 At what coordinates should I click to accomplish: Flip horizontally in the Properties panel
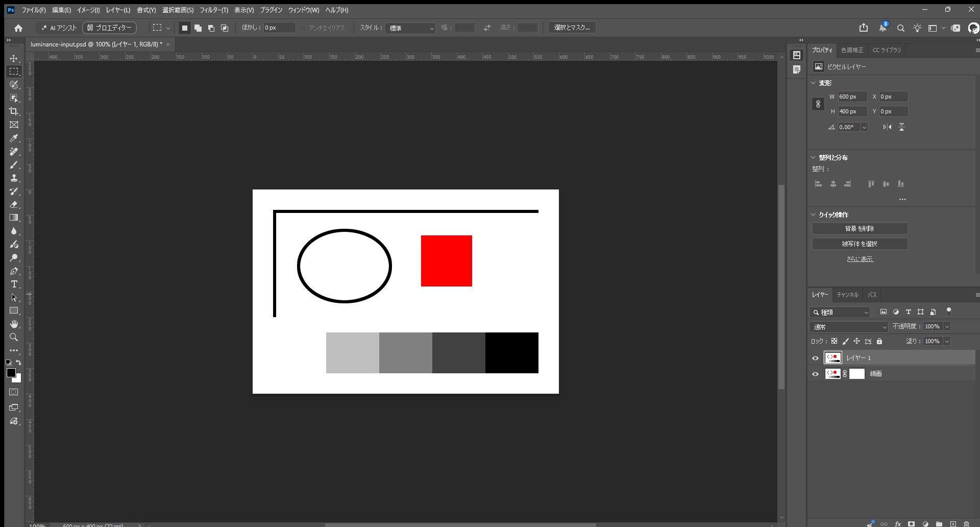point(887,127)
